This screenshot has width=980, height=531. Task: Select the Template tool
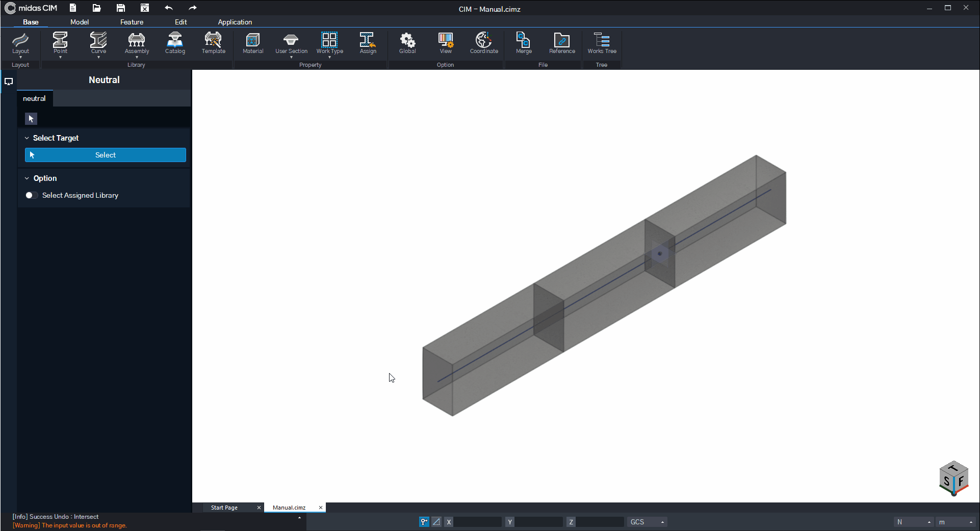click(x=213, y=43)
